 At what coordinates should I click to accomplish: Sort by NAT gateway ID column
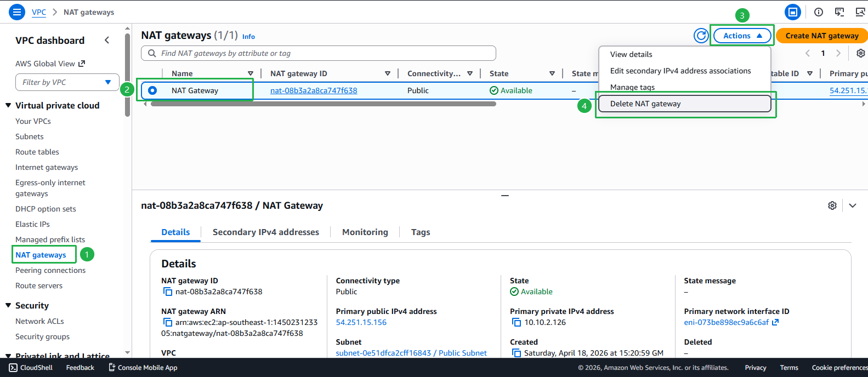point(388,73)
